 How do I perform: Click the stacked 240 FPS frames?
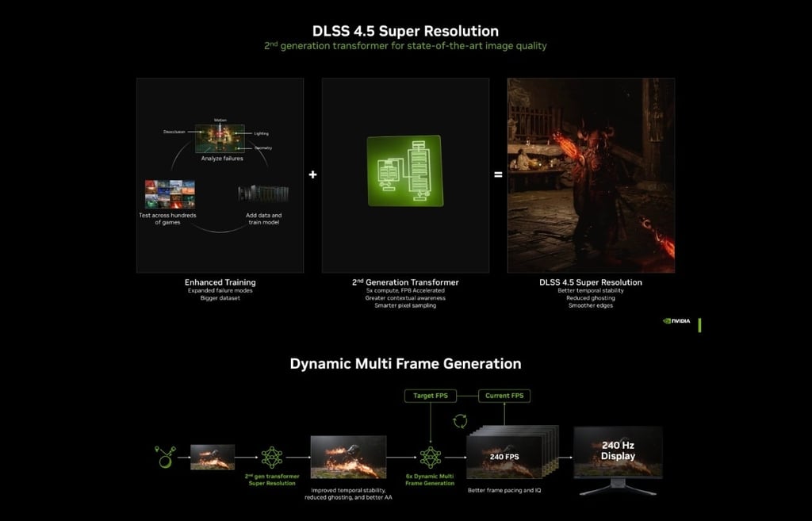pyautogui.click(x=512, y=452)
